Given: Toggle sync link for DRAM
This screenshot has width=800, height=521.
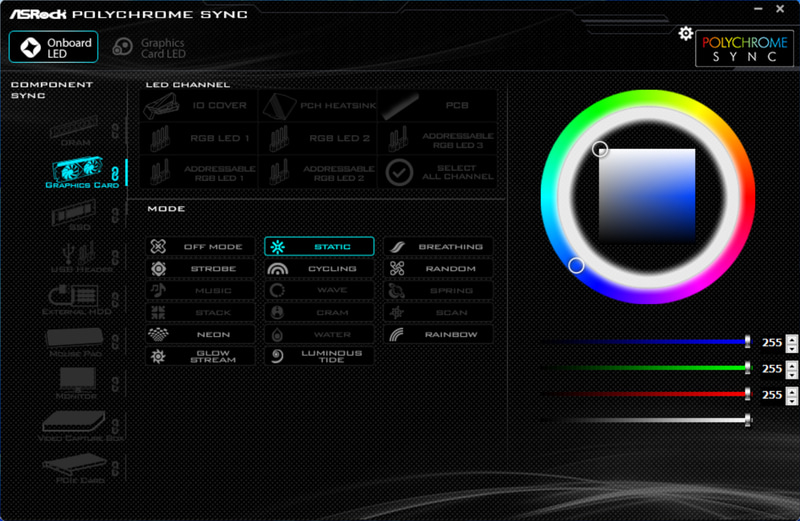Looking at the screenshot, I should (x=115, y=131).
